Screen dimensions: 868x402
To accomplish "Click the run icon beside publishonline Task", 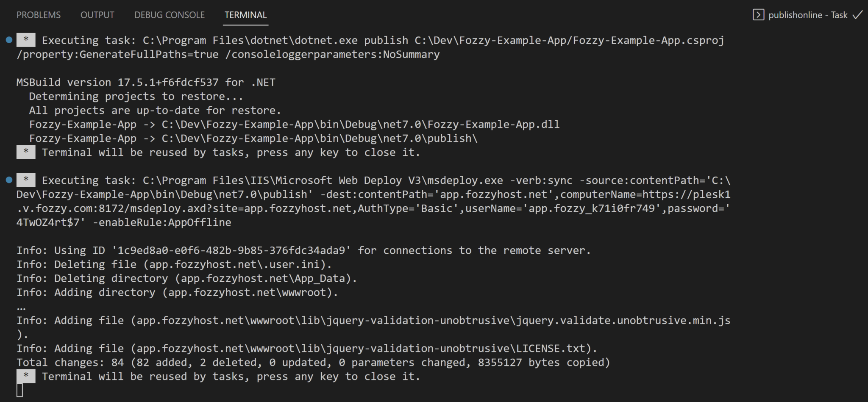I will pos(758,15).
